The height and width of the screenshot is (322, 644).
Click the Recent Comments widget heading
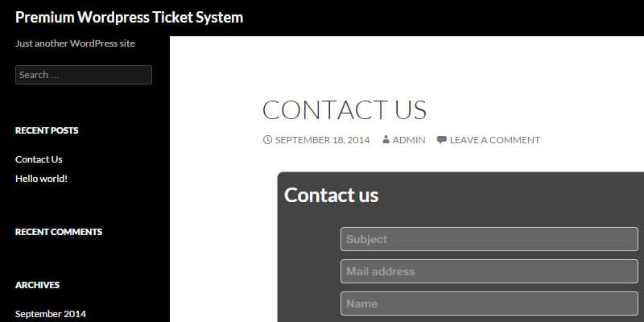pyautogui.click(x=59, y=232)
